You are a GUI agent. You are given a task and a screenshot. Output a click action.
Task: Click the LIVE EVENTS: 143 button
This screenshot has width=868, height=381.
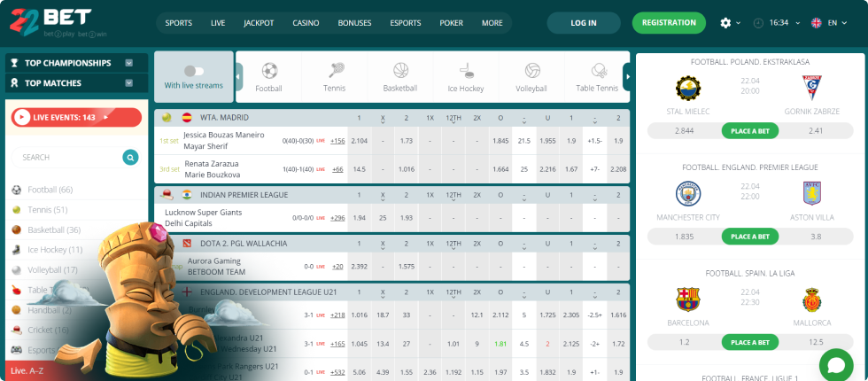[x=76, y=117]
